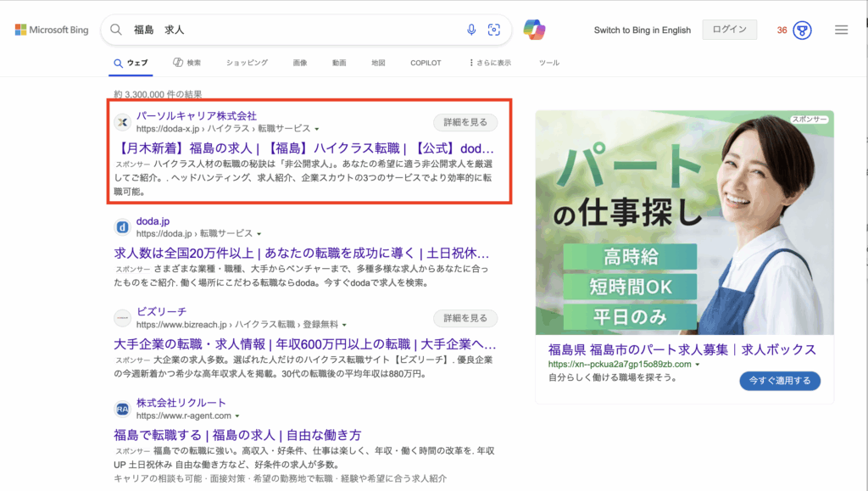Click the 今すぐ適用する button

tap(780, 381)
